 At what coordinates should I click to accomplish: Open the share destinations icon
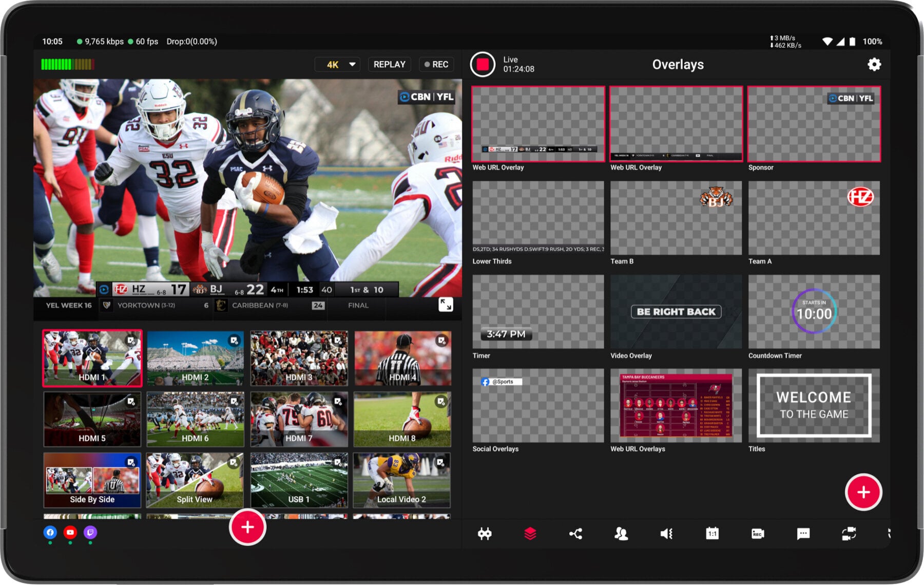575,534
